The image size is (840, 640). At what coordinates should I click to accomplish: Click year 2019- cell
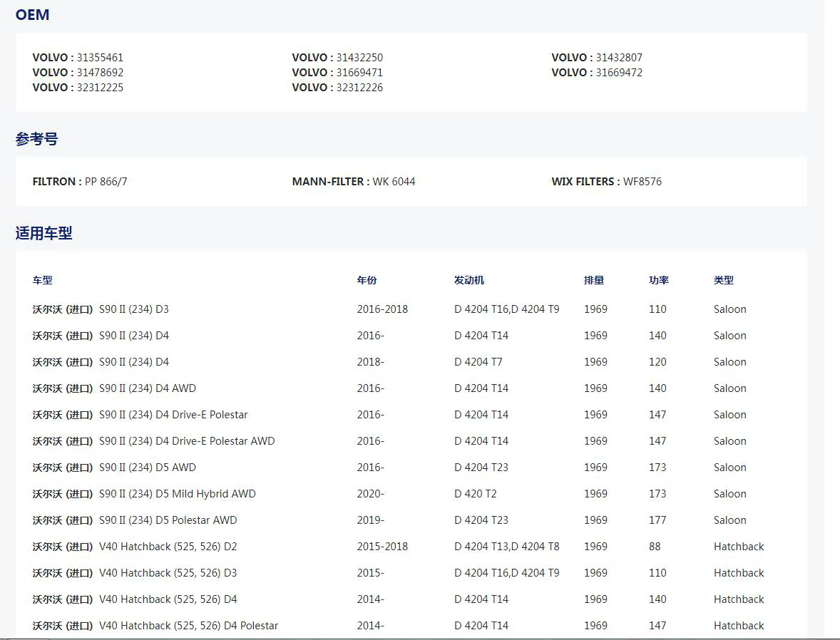(371, 520)
